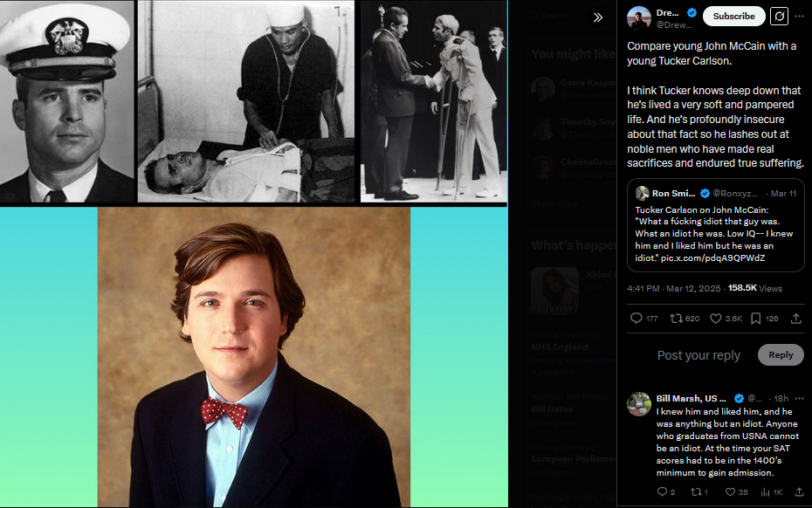Like the main post with 3.6K likes
This screenshot has width=812, height=508.
tap(716, 319)
